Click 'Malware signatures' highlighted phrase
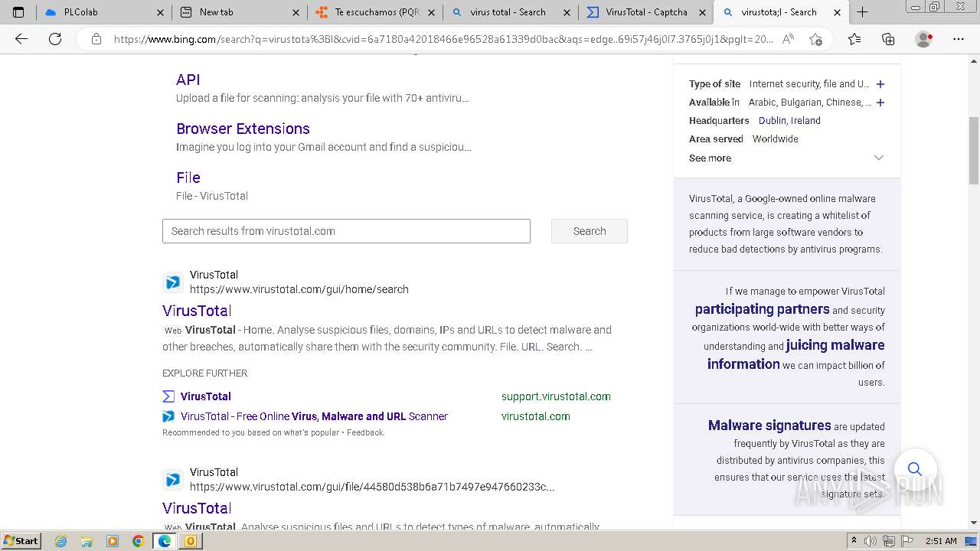Image resolution: width=980 pixels, height=551 pixels. coord(769,425)
